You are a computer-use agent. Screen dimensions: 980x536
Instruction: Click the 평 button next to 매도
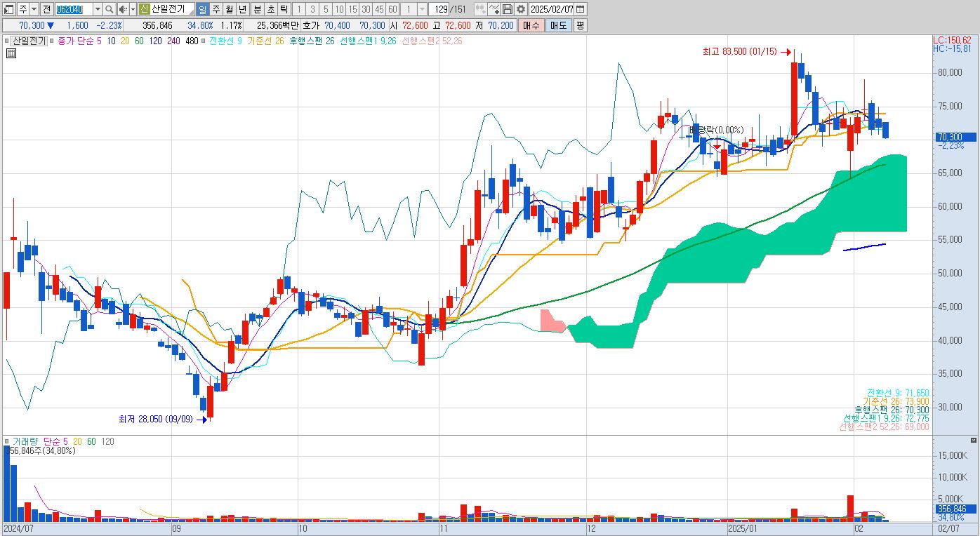click(580, 25)
